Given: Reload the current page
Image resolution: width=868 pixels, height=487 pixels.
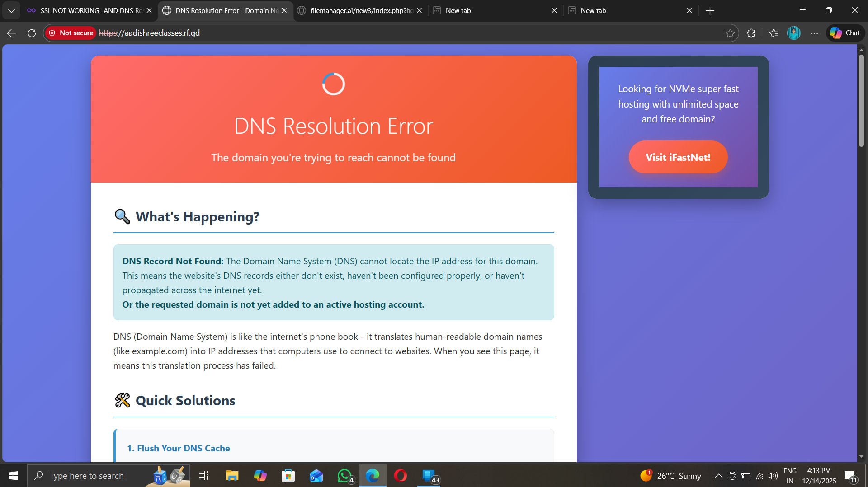Looking at the screenshot, I should (x=32, y=33).
